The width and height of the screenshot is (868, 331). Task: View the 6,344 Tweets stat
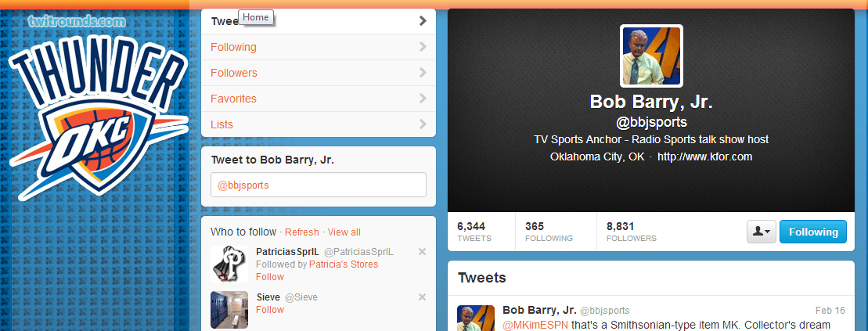point(474,232)
